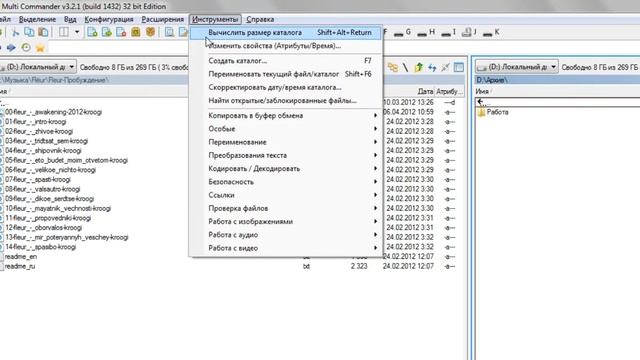The height and width of the screenshot is (360, 640).
Task: Expand 'Работа с изображениями' submenu
Action: pos(286,222)
